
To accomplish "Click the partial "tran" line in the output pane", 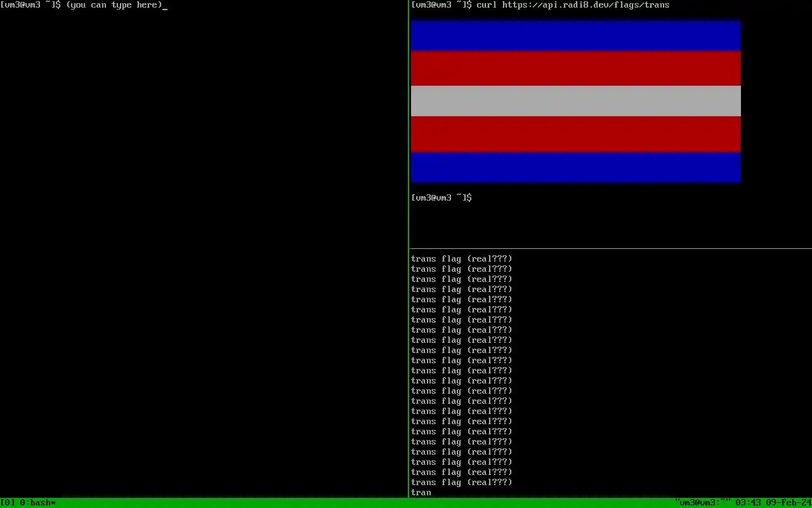I will pos(421,493).
